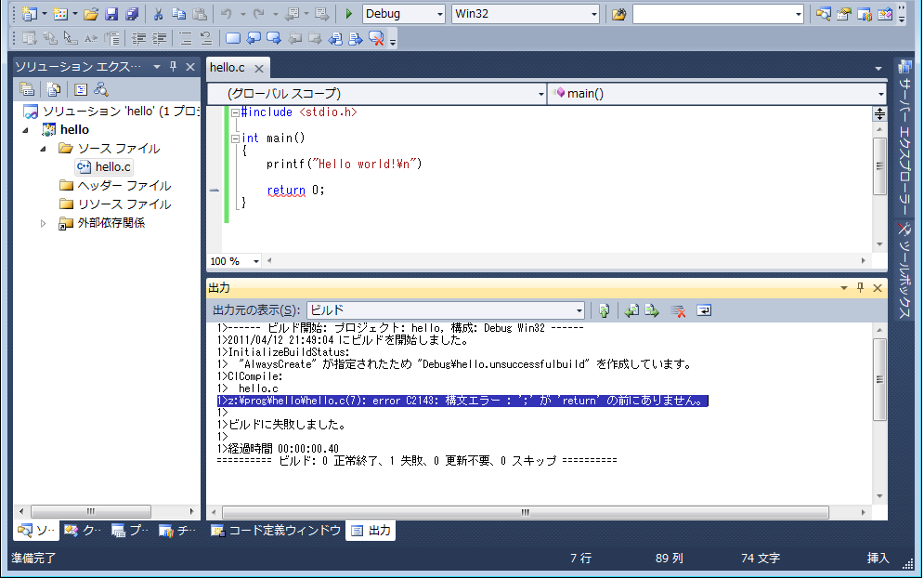Viewport: 924px width, 579px height.
Task: Click the editor split-window handle above scrollbar
Action: pyautogui.click(x=879, y=113)
